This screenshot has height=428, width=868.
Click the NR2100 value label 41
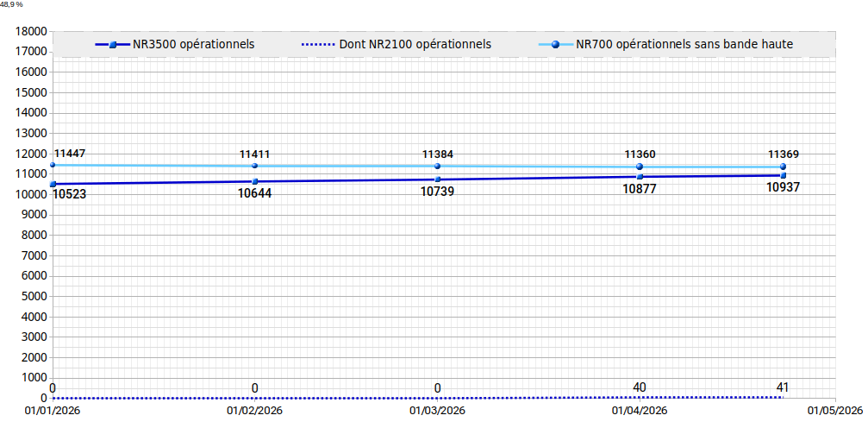pyautogui.click(x=782, y=387)
